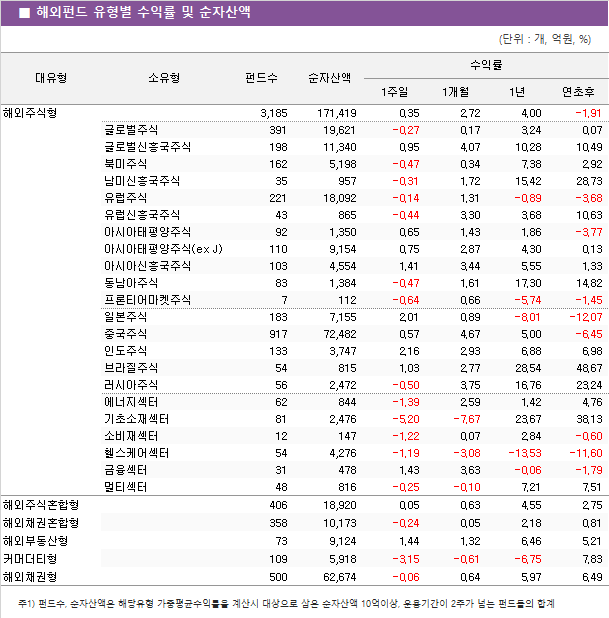This screenshot has width=609, height=618.
Task: Click the 순자산액 column header
Action: pos(330,78)
